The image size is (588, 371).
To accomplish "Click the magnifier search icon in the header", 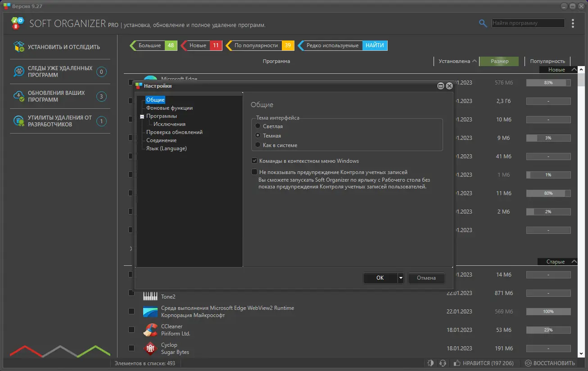I will (x=483, y=23).
